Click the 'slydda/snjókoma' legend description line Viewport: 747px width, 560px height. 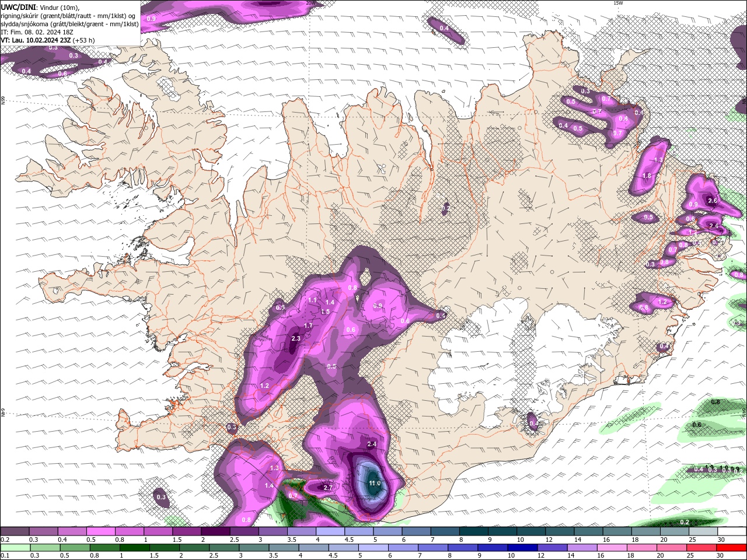coord(69,24)
